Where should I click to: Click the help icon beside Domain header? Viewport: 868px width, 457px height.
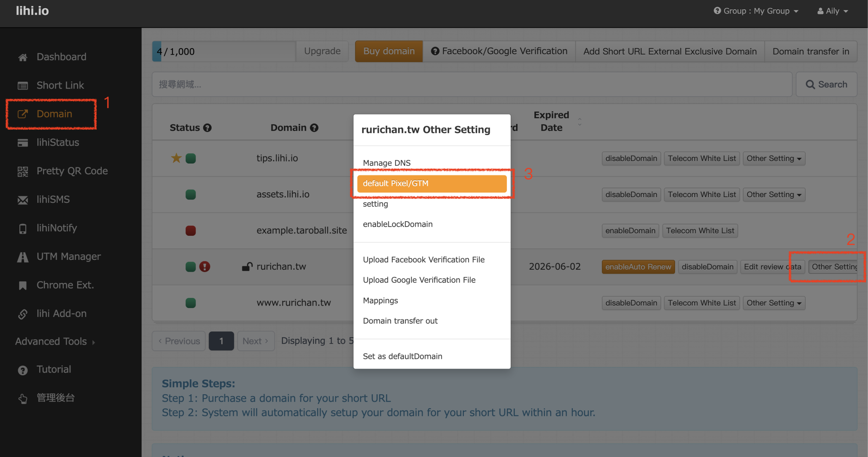click(x=314, y=128)
